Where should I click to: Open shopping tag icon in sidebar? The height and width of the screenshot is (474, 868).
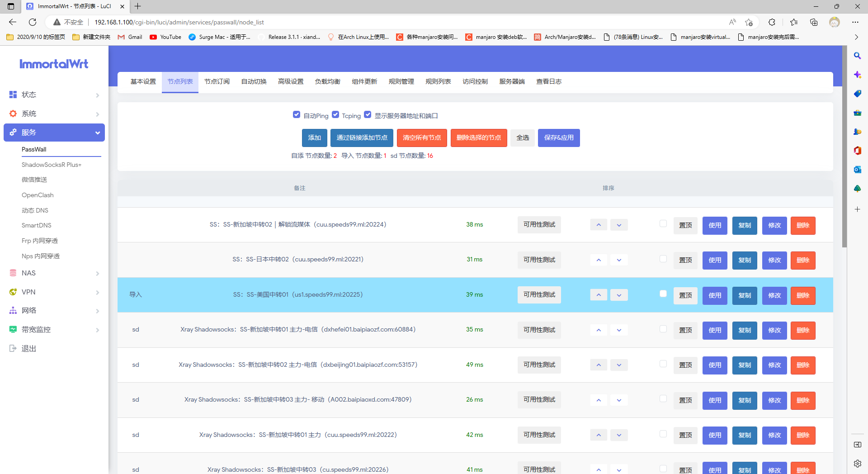pos(857,94)
